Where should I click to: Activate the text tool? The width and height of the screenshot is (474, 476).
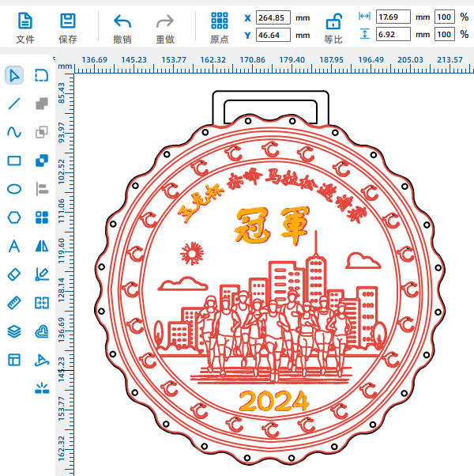click(14, 246)
